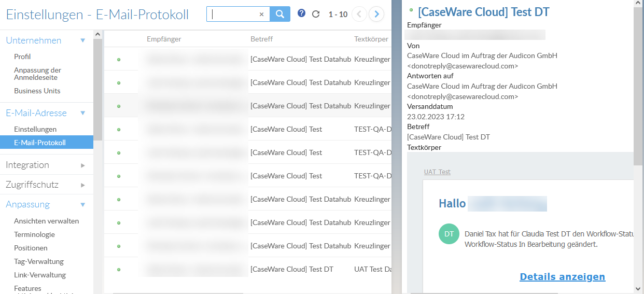Open Profil settings
This screenshot has height=294, width=644.
coord(22,57)
